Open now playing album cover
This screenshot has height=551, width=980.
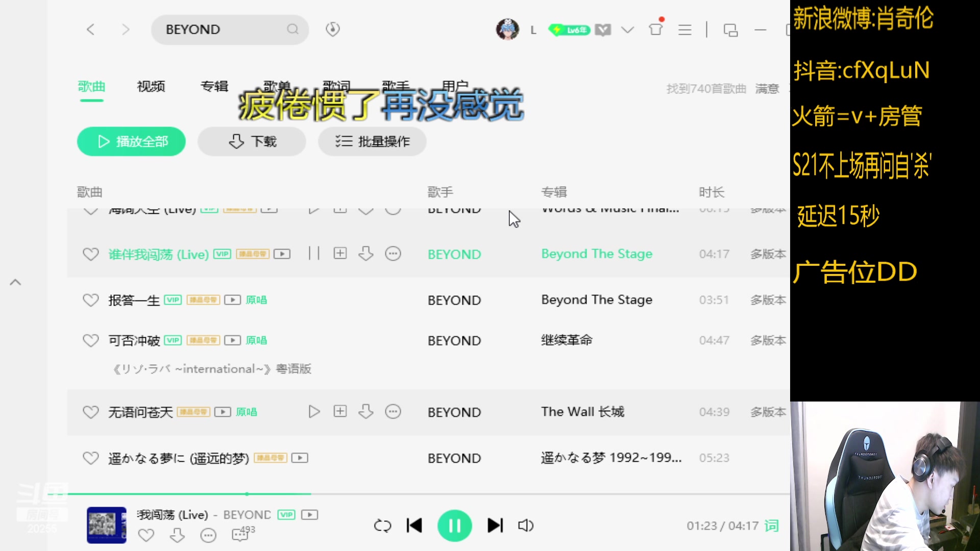click(x=106, y=525)
